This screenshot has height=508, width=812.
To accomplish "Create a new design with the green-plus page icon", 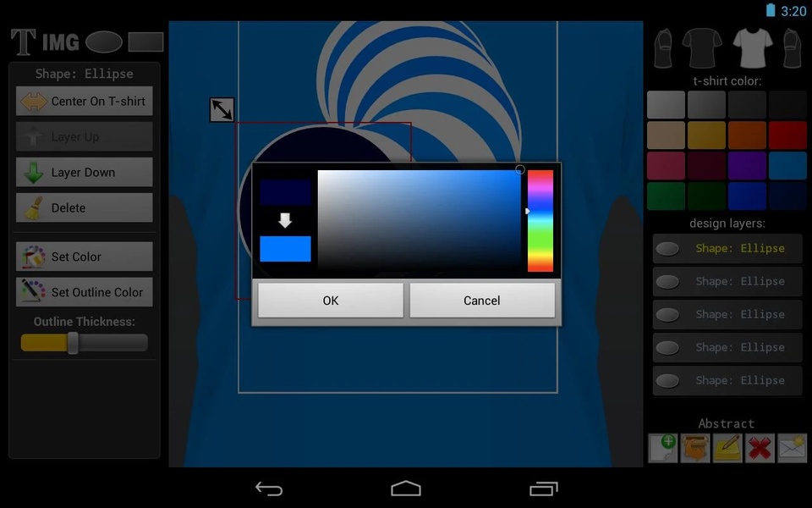I will tap(663, 448).
